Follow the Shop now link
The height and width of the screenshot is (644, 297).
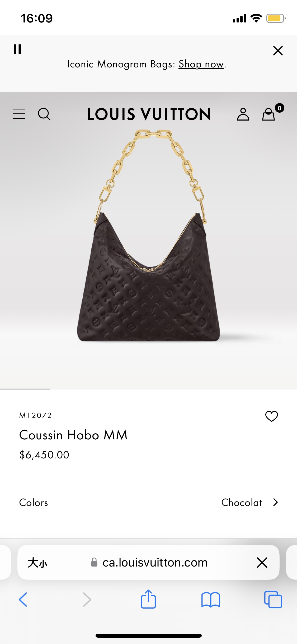[201, 64]
